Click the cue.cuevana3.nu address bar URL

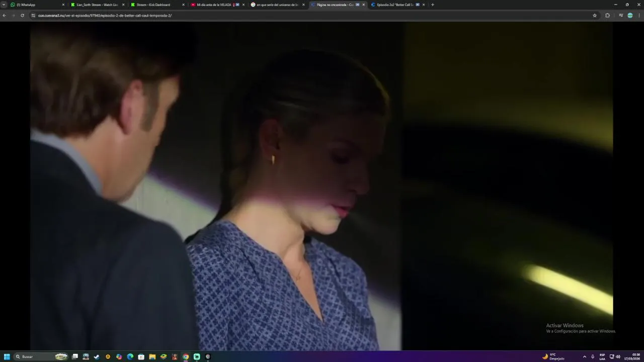(x=105, y=16)
